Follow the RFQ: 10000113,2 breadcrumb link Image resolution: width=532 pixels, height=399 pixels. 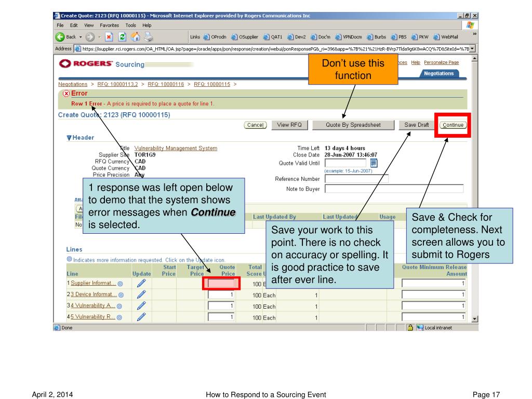click(118, 85)
